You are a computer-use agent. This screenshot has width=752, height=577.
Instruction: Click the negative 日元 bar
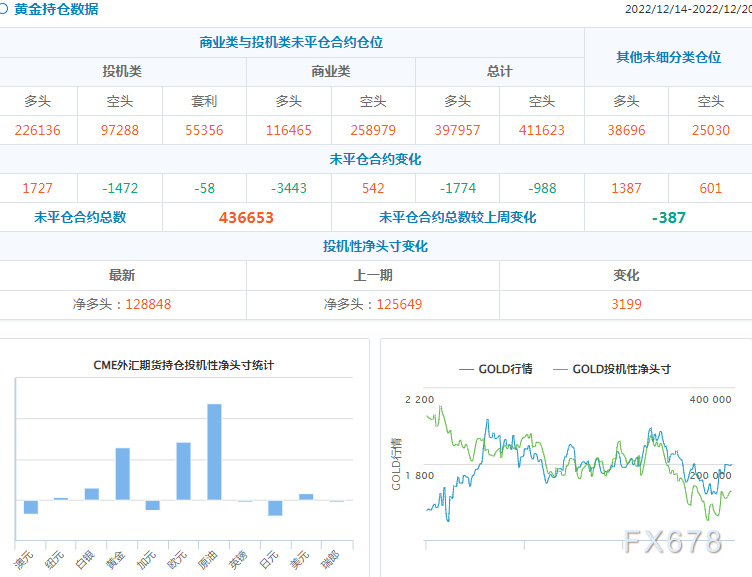275,507
